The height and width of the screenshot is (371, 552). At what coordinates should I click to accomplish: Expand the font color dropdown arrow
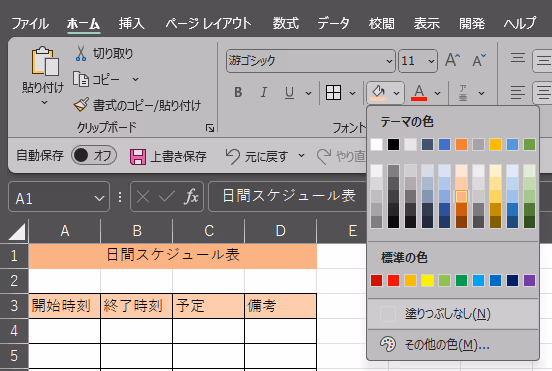(438, 93)
